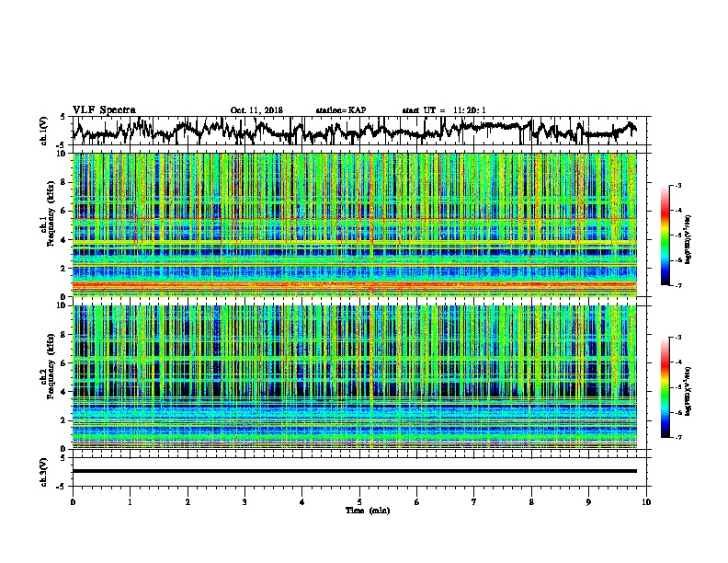Click the time axis tick "8"

(531, 501)
